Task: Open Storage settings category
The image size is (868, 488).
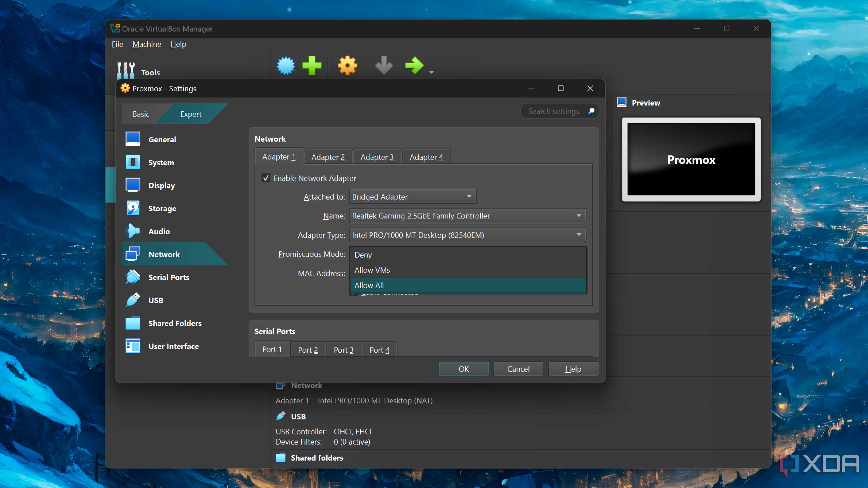Action: (175, 208)
